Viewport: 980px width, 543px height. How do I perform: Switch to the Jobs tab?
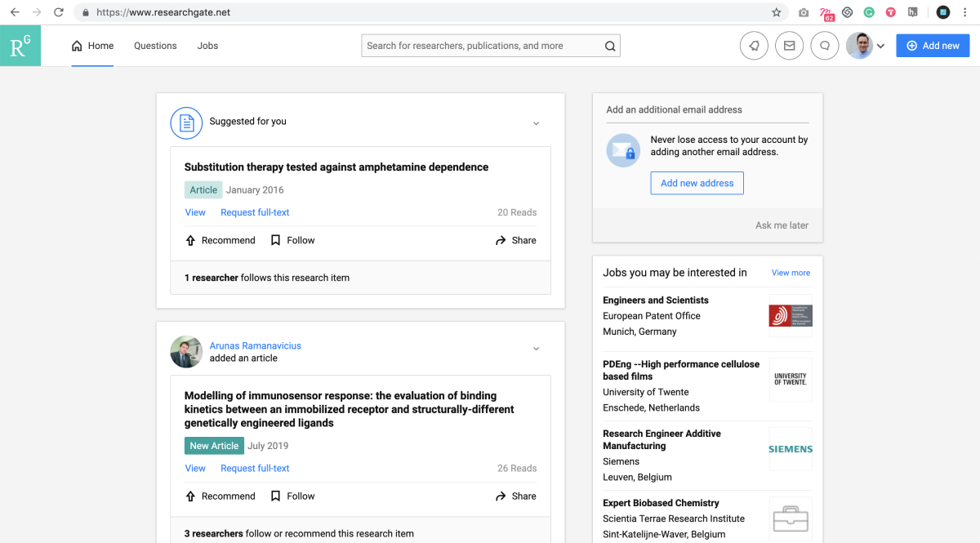pos(207,46)
